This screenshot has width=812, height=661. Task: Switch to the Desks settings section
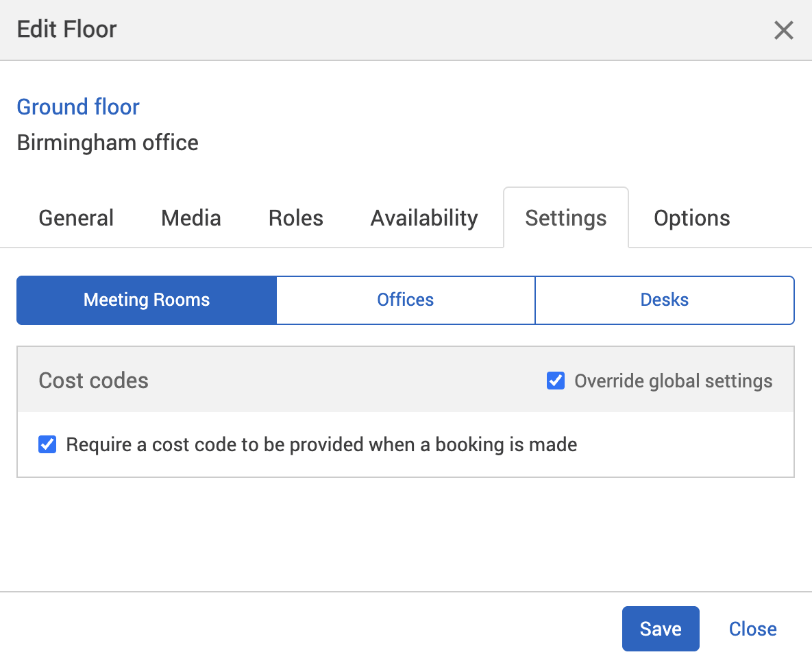[664, 300]
